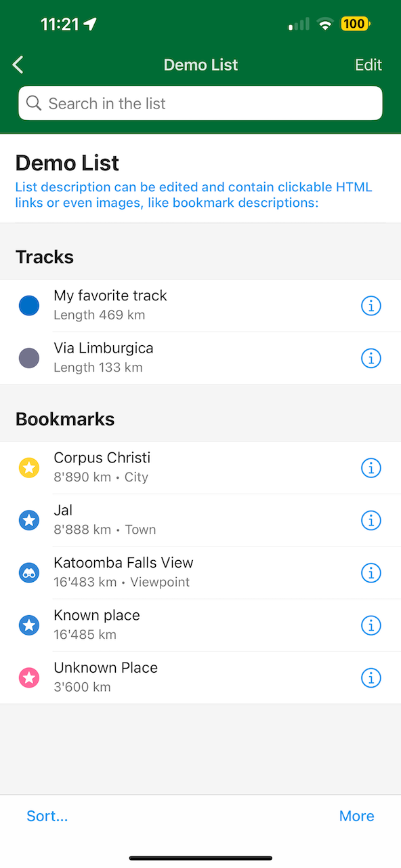Screen dimensions: 401x868
Task: Show info for Corpus Christi bookmark
Action: (x=371, y=468)
